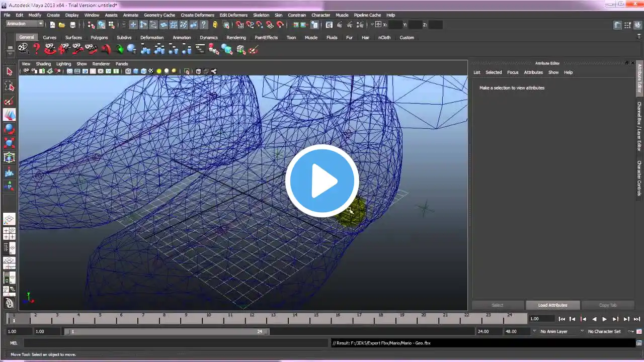Image resolution: width=644 pixels, height=362 pixels.
Task: Click play forwards in playback controls
Action: [x=605, y=319]
